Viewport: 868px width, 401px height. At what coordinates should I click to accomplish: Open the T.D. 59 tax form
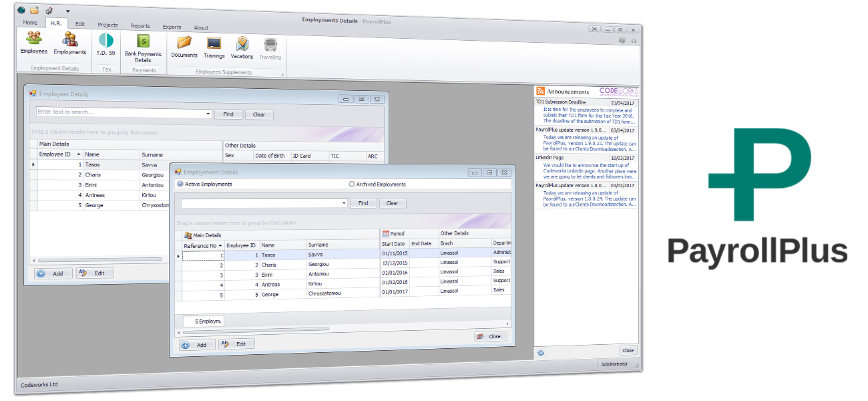[x=106, y=41]
